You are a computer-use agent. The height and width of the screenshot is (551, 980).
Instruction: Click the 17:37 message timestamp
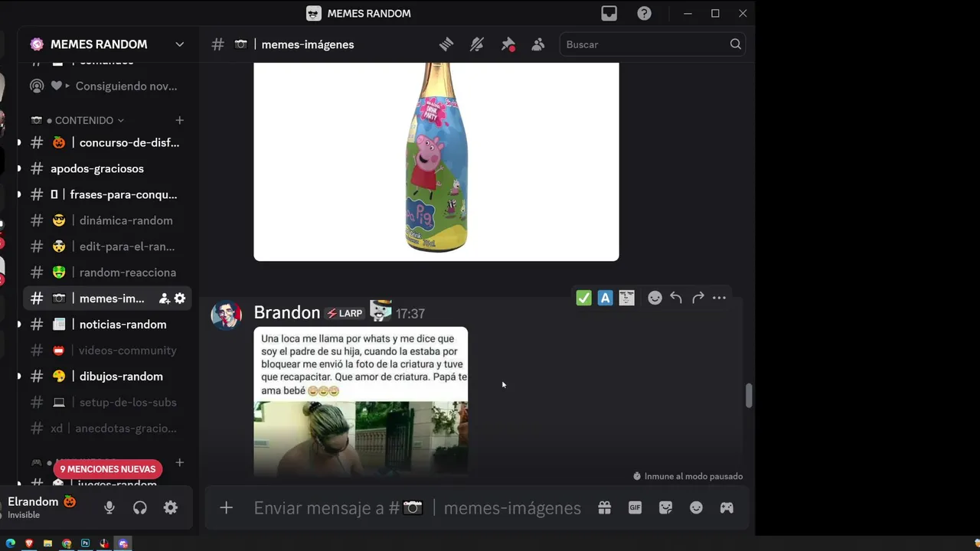(410, 314)
